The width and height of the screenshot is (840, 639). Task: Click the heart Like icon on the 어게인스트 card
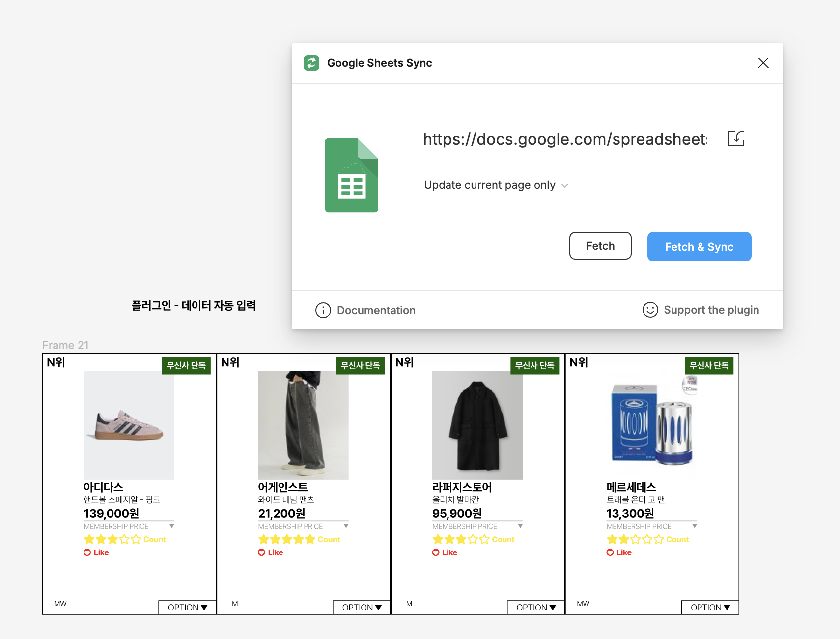point(262,552)
